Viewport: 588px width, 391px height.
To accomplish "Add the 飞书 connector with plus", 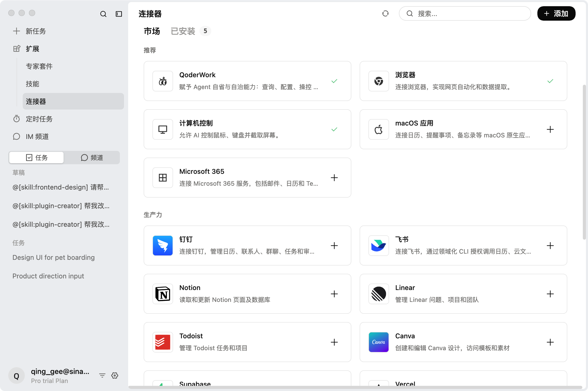I will (x=550, y=246).
